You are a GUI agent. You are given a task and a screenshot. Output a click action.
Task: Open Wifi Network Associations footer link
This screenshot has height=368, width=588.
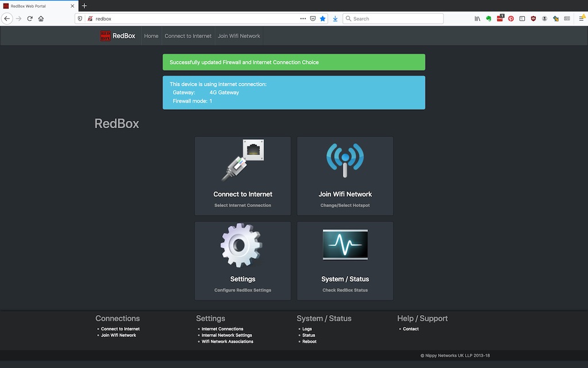point(227,342)
